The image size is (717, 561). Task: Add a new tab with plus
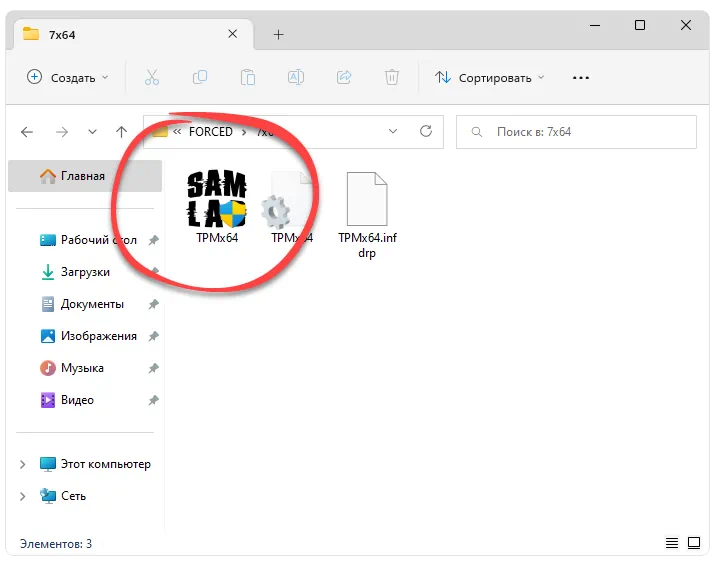(278, 34)
